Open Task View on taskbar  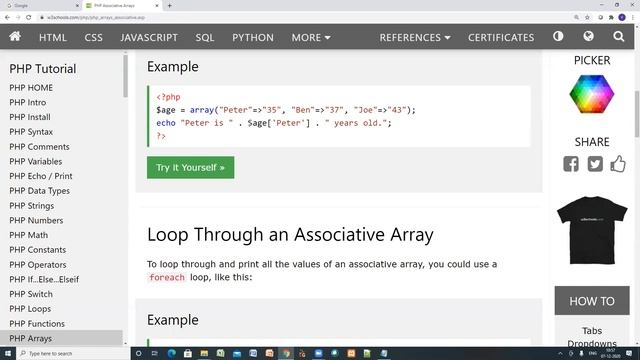[154, 353]
